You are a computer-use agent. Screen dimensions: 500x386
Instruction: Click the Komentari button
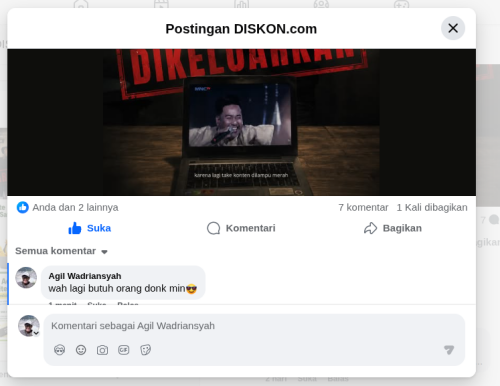241,228
